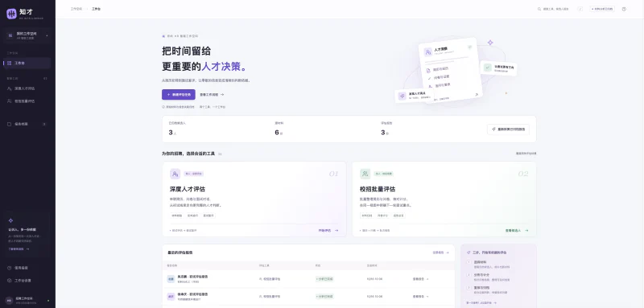
Task: Open the reports archive sidebar item
Action: point(27,124)
